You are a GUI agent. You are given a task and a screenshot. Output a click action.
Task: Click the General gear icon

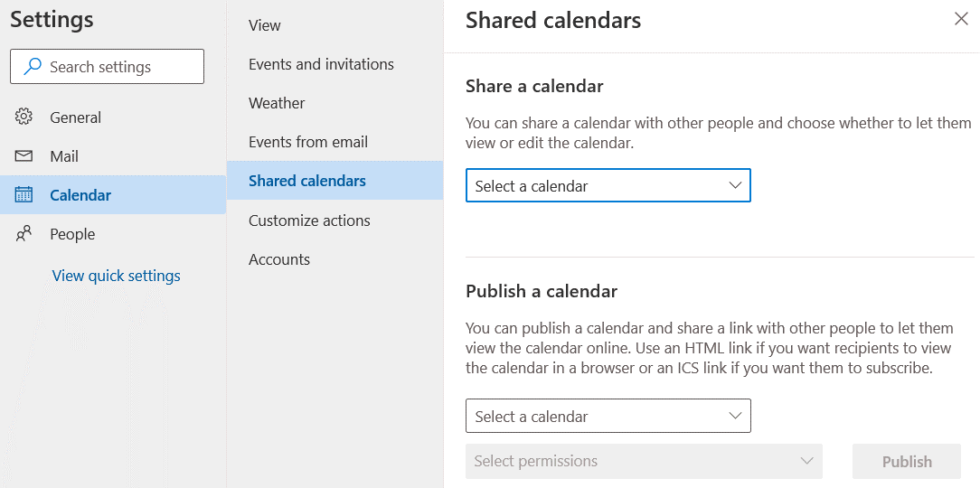(x=24, y=117)
